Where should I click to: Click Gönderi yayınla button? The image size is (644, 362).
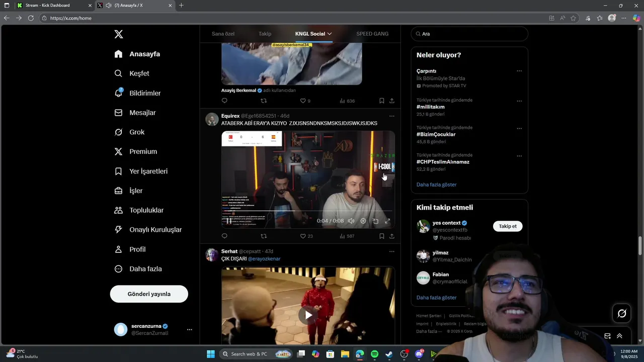click(x=149, y=294)
